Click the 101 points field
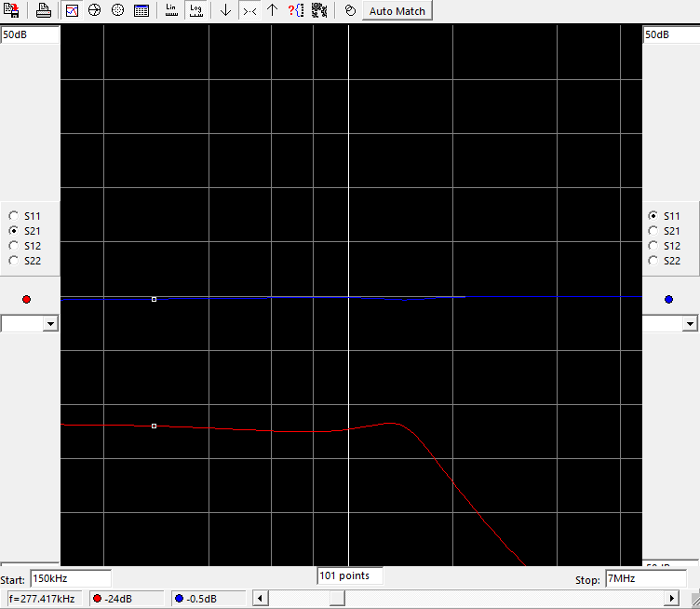 [x=350, y=575]
